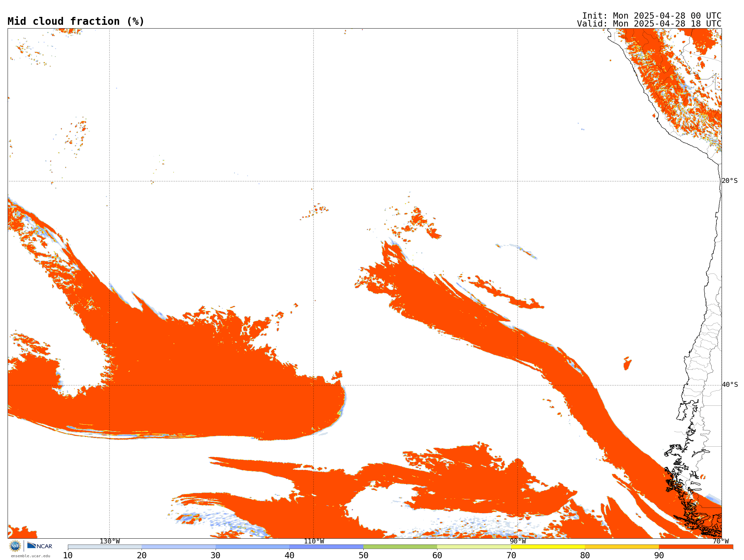Pick the 20-30 light blue colorbar swatch
Viewport: 744px width, 560px height.
[178, 547]
